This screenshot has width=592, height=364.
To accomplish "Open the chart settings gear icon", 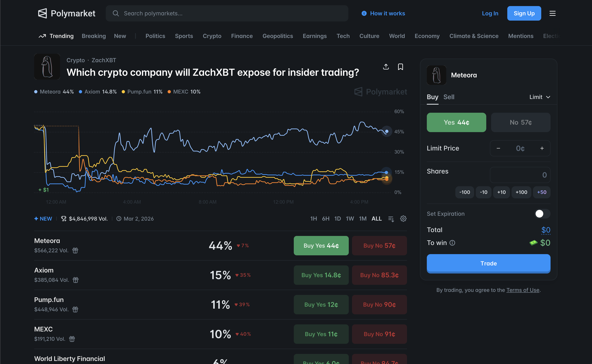I will (x=403, y=219).
